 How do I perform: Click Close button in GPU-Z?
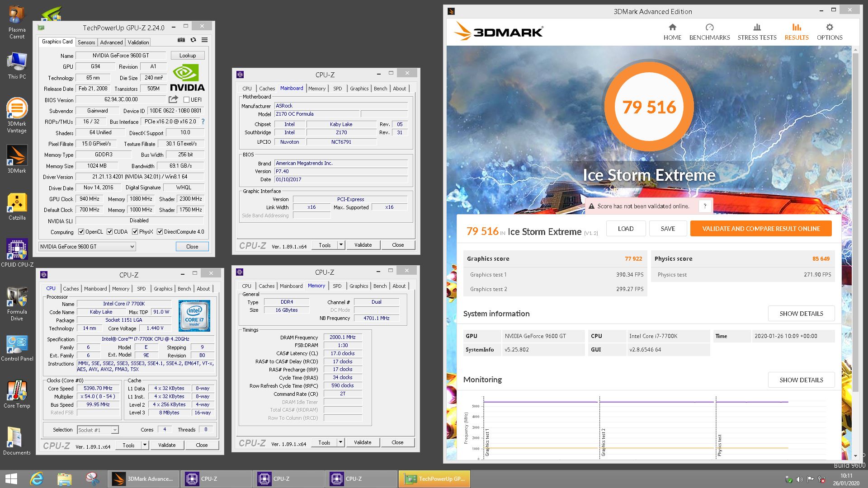click(192, 247)
